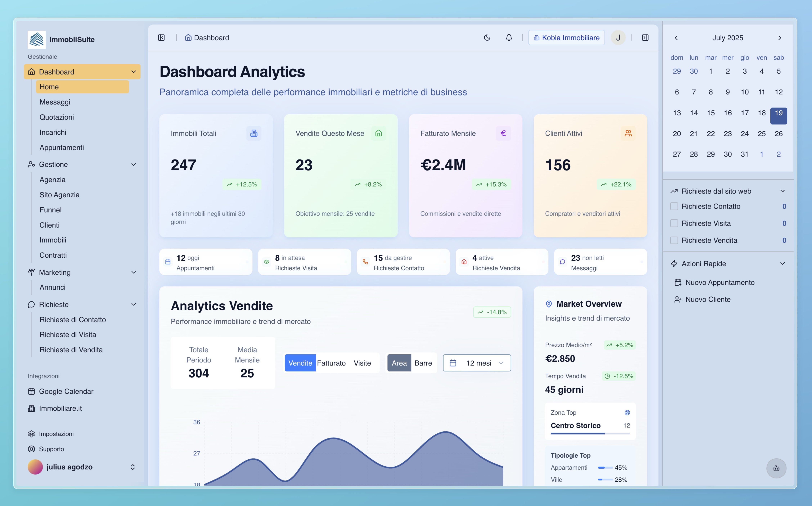Collapse the Gestione sidebar section
Image resolution: width=812 pixels, height=506 pixels.
[134, 164]
